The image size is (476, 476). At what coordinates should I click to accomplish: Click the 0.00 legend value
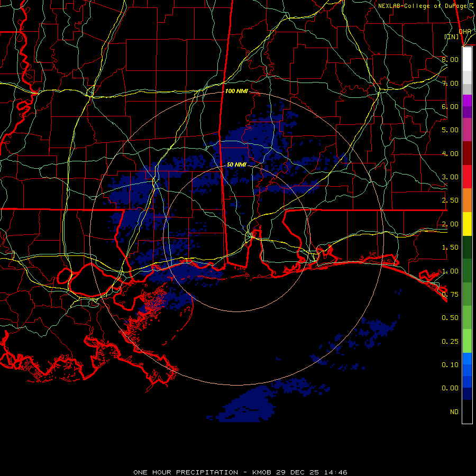pyautogui.click(x=450, y=388)
